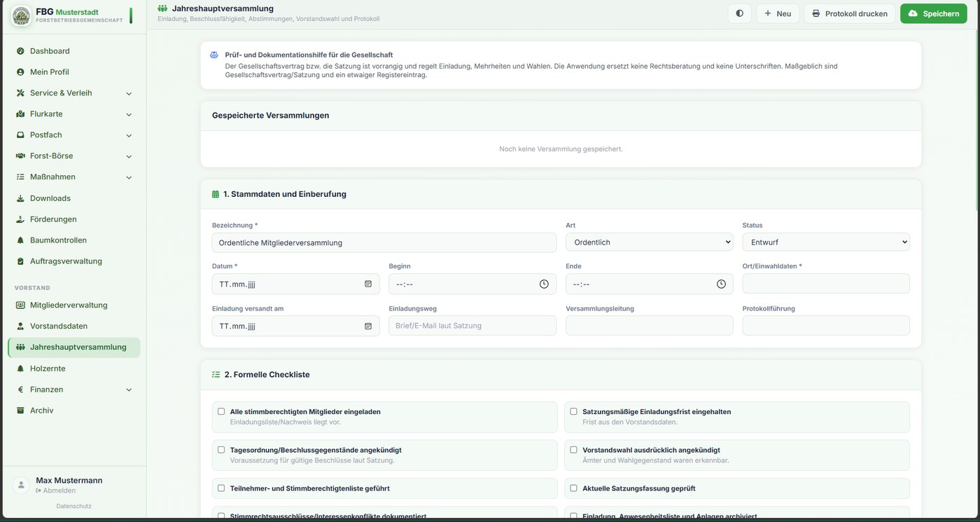Image resolution: width=980 pixels, height=522 pixels.
Task: Click the FBG Musterstadt logo
Action: tap(21, 15)
